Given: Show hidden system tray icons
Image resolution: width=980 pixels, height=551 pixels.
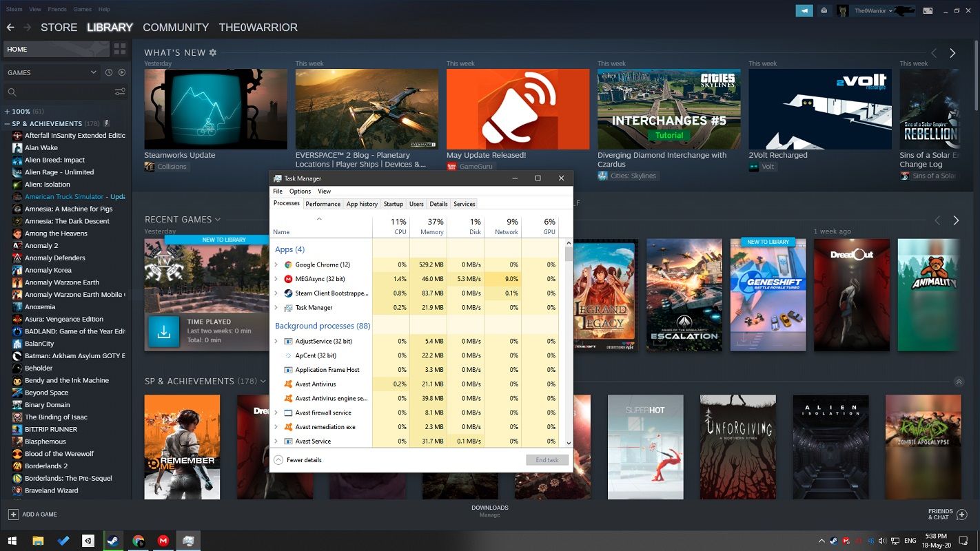Looking at the screenshot, I should [x=821, y=541].
